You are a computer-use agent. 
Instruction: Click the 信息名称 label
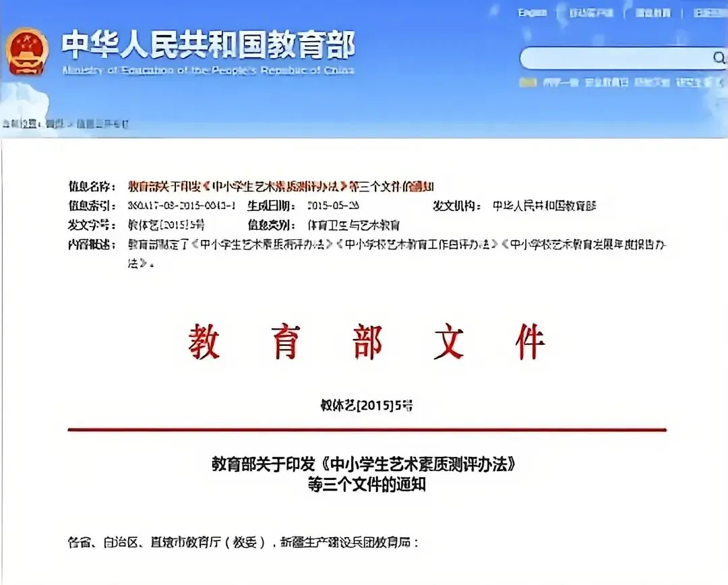(x=92, y=186)
